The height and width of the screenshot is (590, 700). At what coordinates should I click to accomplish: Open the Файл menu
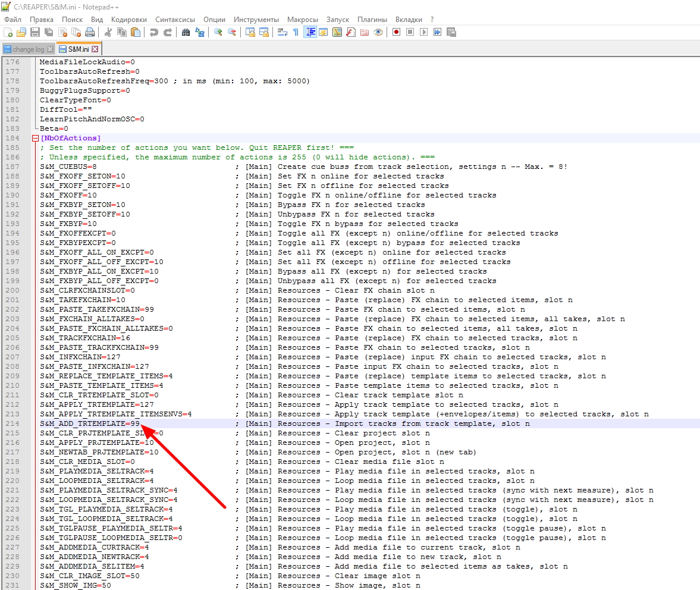[x=13, y=20]
